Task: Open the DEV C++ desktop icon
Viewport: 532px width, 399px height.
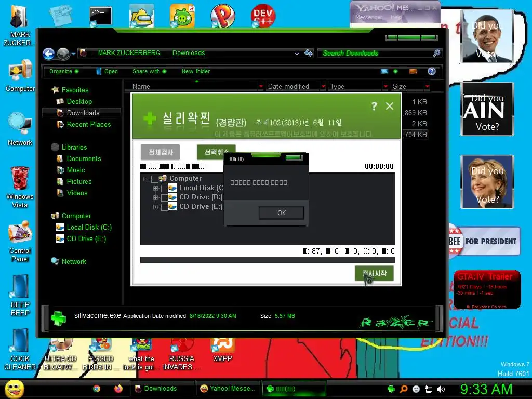Action: coord(263,15)
